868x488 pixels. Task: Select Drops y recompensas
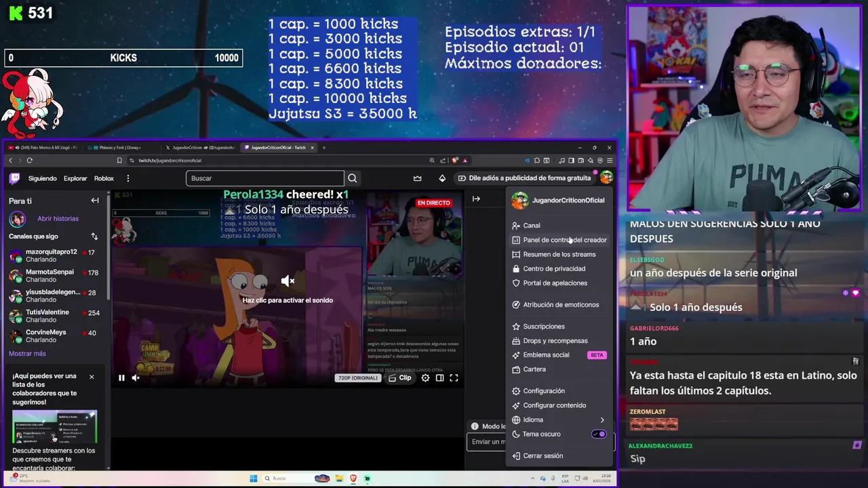coord(560,341)
